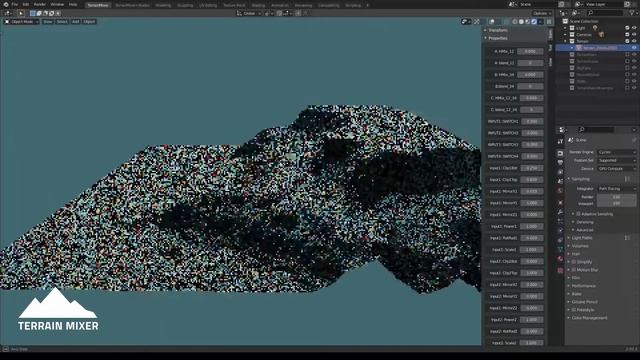This screenshot has width=640, height=360.
Task: Open the Edit menu
Action: (26, 4)
